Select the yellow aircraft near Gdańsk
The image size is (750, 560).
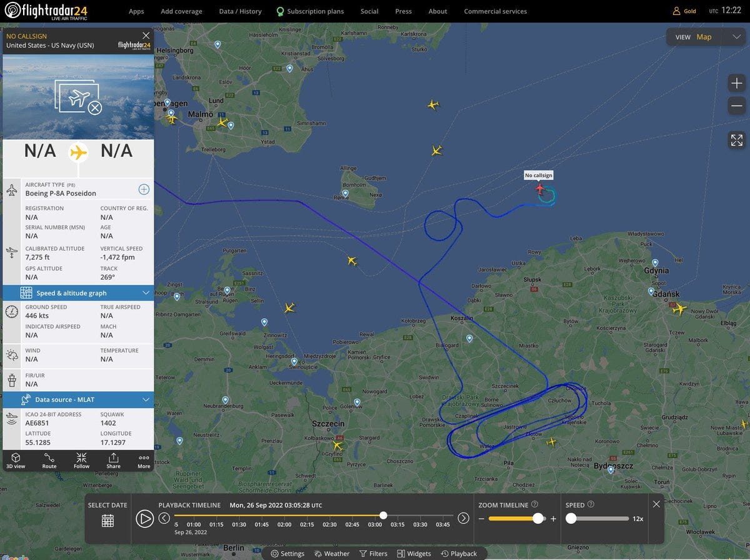pyautogui.click(x=678, y=309)
